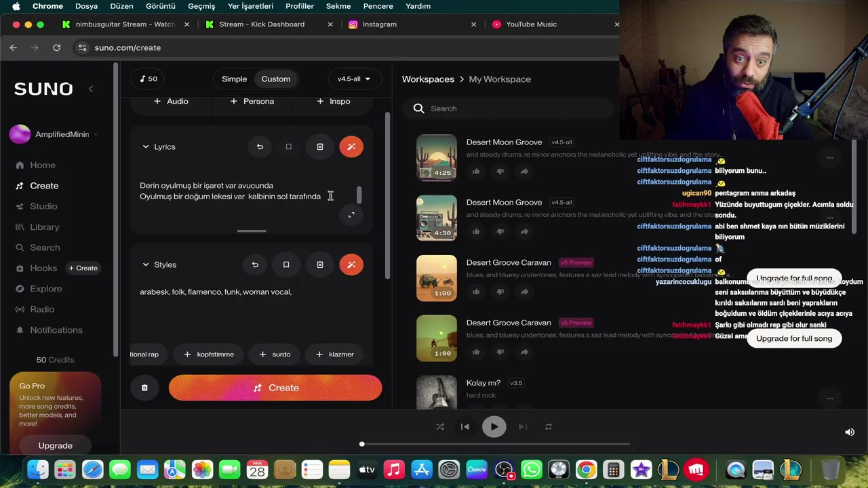
Task: Save lyrics bookmark icon
Action: [x=289, y=146]
